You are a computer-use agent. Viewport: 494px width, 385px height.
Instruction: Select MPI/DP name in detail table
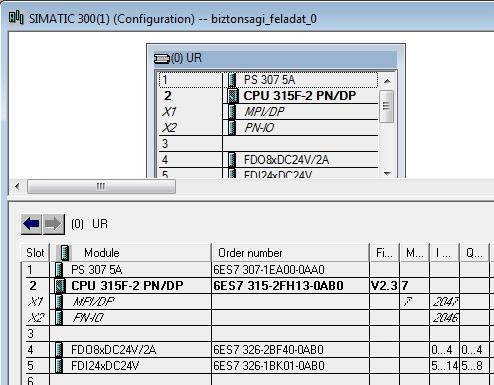pos(94,302)
